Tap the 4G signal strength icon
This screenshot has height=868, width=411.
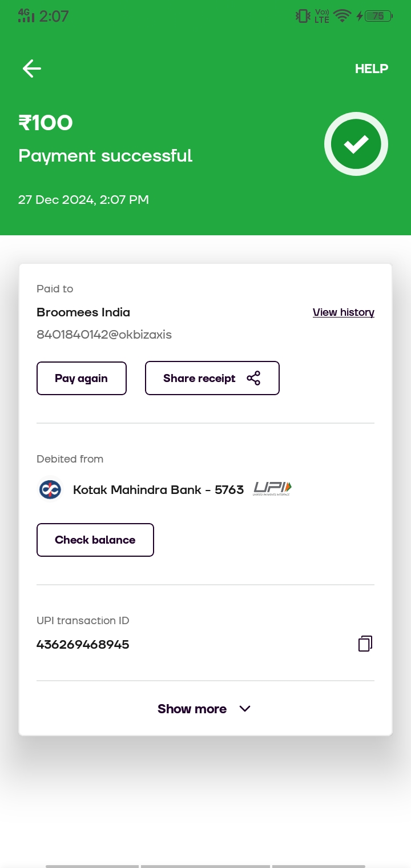[26, 15]
